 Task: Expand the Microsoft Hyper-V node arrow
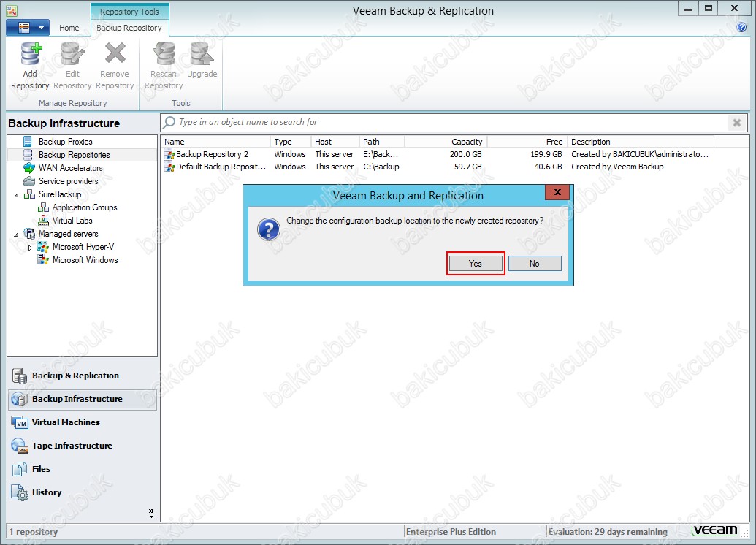tap(30, 248)
